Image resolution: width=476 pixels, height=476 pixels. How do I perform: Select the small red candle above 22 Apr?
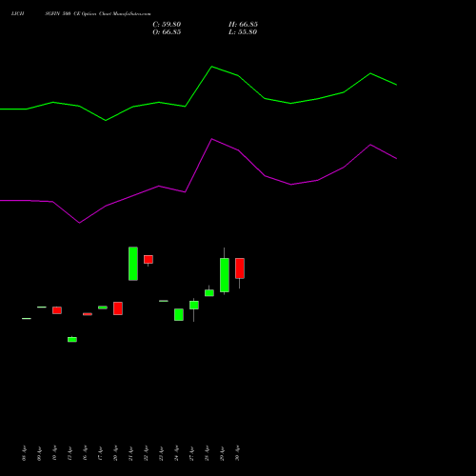pyautogui.click(x=149, y=260)
